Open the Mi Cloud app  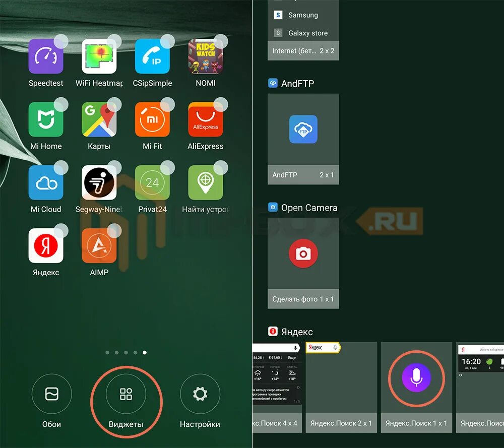(x=46, y=182)
